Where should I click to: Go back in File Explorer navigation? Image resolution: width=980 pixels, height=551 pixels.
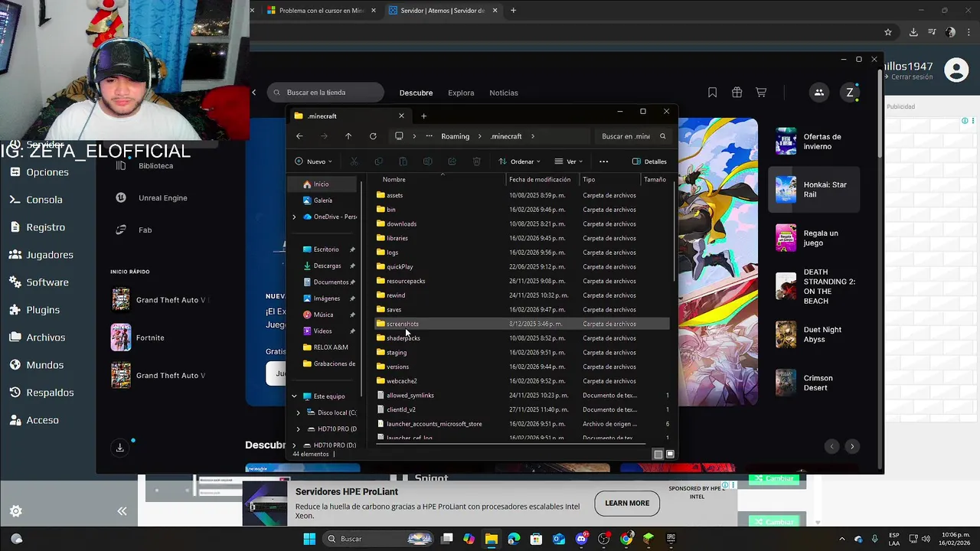[299, 136]
